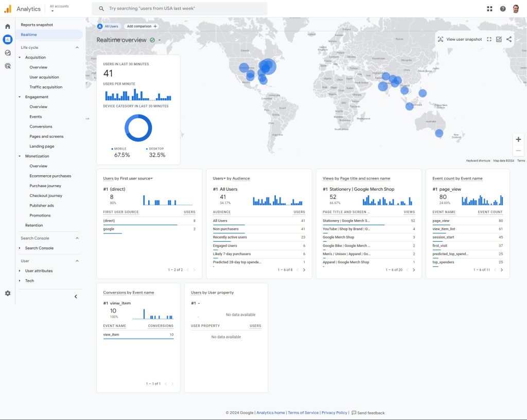Image resolution: width=527 pixels, height=420 pixels.
Task: Click Keyboard shortcuts on map
Action: (478, 161)
